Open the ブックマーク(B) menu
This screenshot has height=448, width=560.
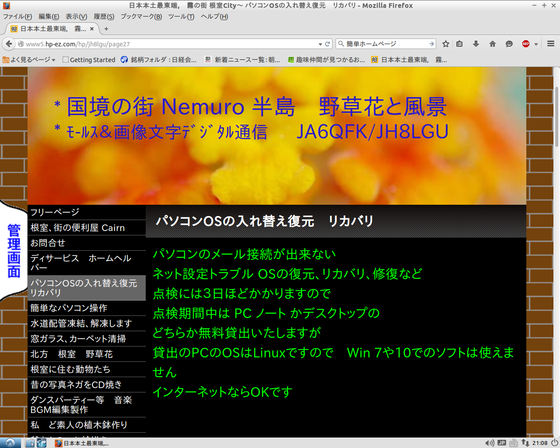pos(141,16)
